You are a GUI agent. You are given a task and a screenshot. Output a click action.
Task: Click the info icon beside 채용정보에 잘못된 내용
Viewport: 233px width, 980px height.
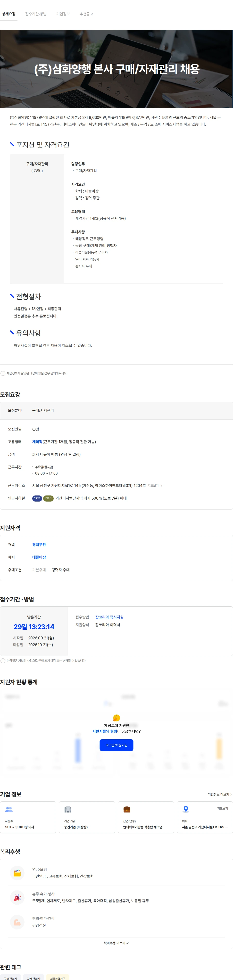(x=3, y=373)
